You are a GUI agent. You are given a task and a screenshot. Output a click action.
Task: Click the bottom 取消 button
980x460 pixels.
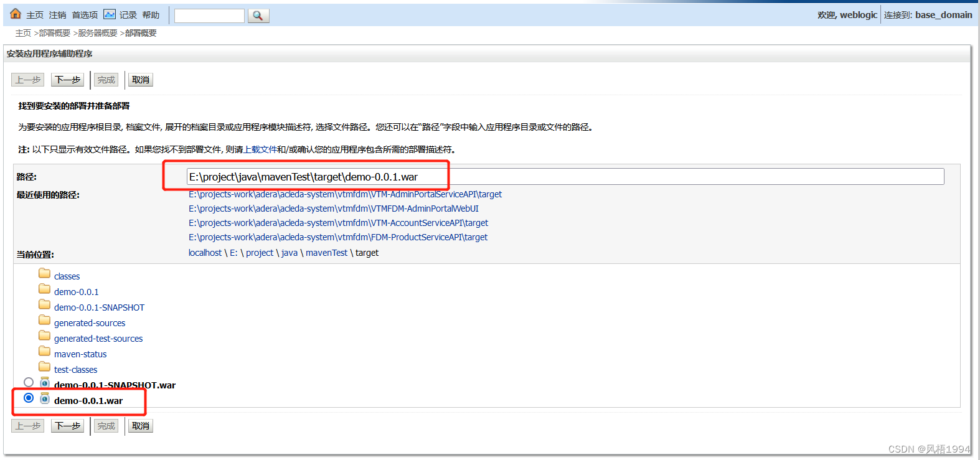tap(141, 426)
